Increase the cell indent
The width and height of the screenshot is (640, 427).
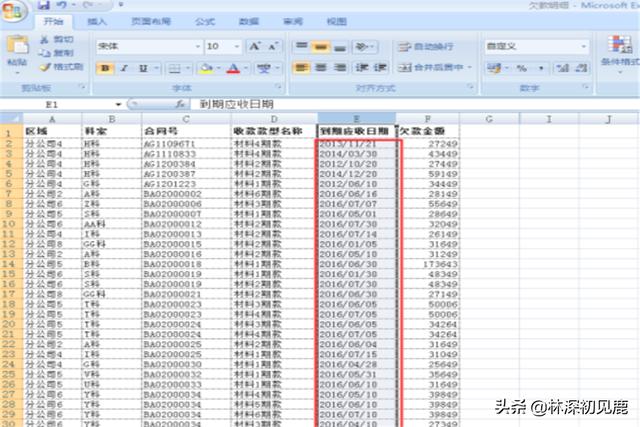click(x=380, y=67)
